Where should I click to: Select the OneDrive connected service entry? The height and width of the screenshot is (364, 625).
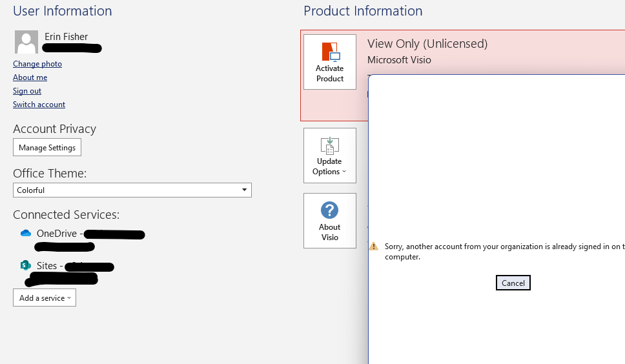[83, 239]
